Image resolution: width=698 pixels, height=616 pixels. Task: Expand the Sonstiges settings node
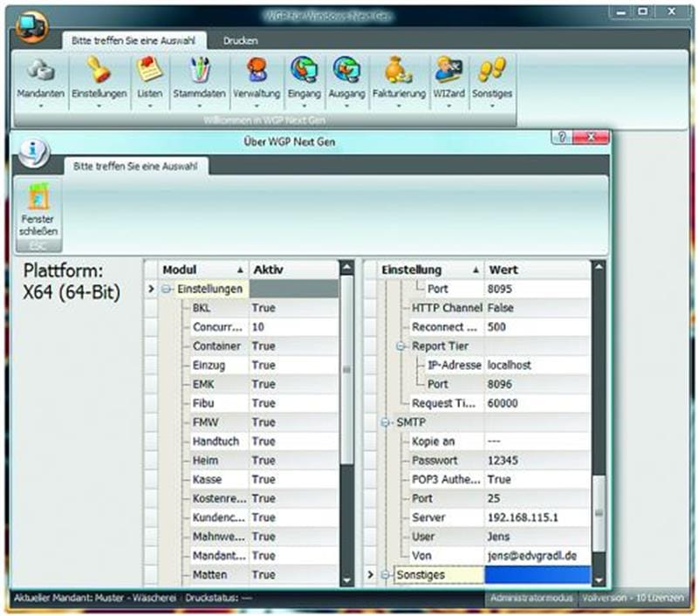point(384,575)
